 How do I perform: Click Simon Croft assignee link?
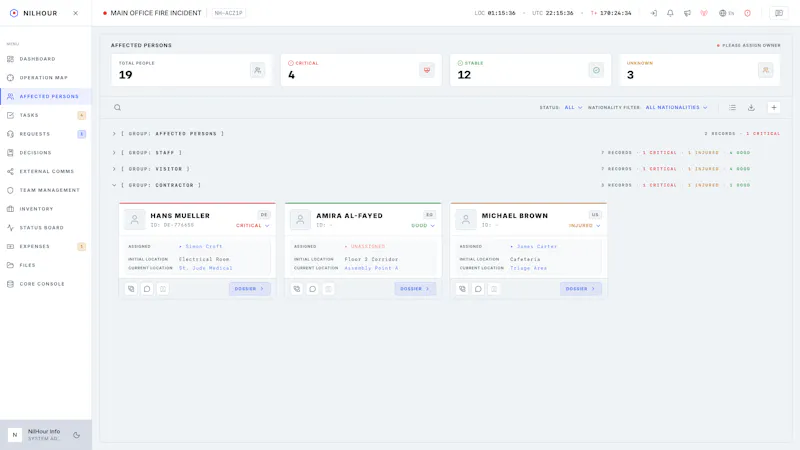click(204, 246)
